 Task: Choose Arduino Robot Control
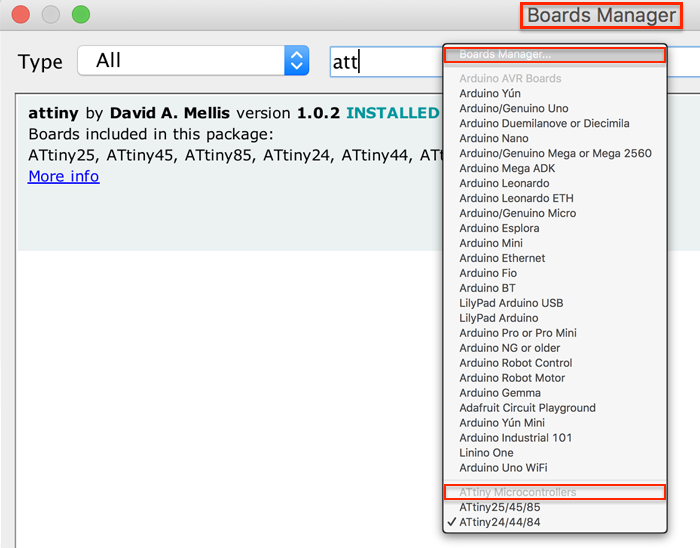[555, 363]
